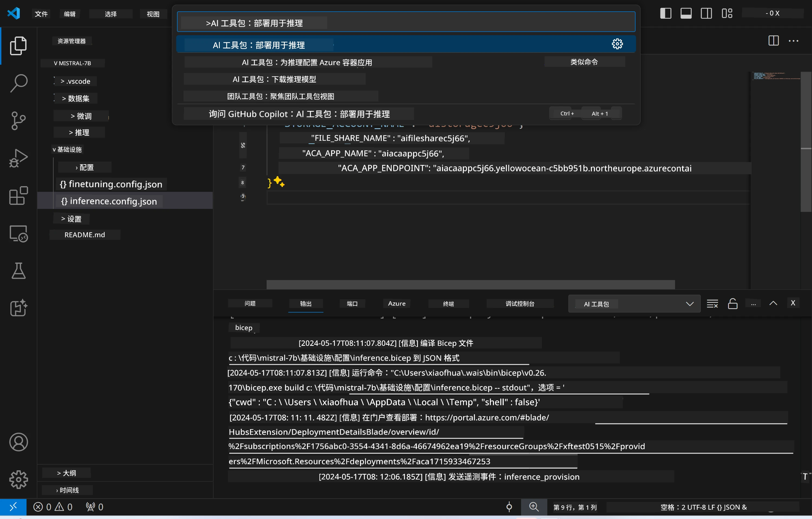Select 团队工具包：聚焦团队工具包视图 command
The width and height of the screenshot is (812, 519).
click(x=406, y=96)
